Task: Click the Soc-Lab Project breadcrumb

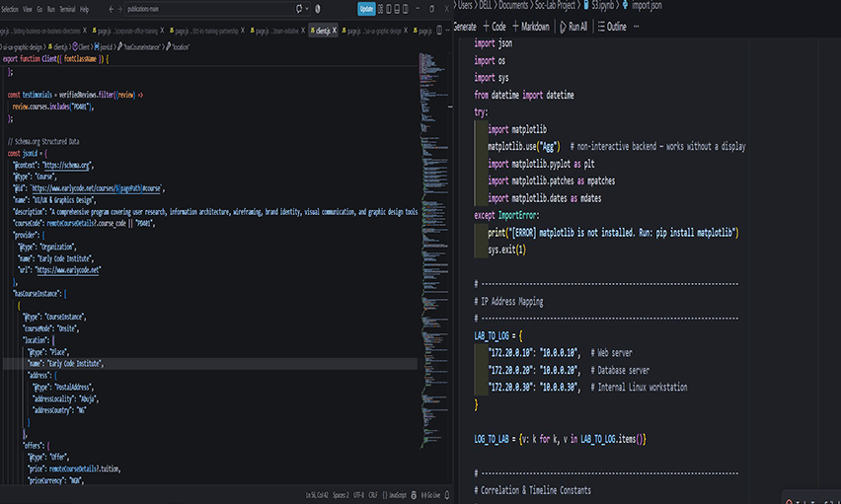Action: 555,5
